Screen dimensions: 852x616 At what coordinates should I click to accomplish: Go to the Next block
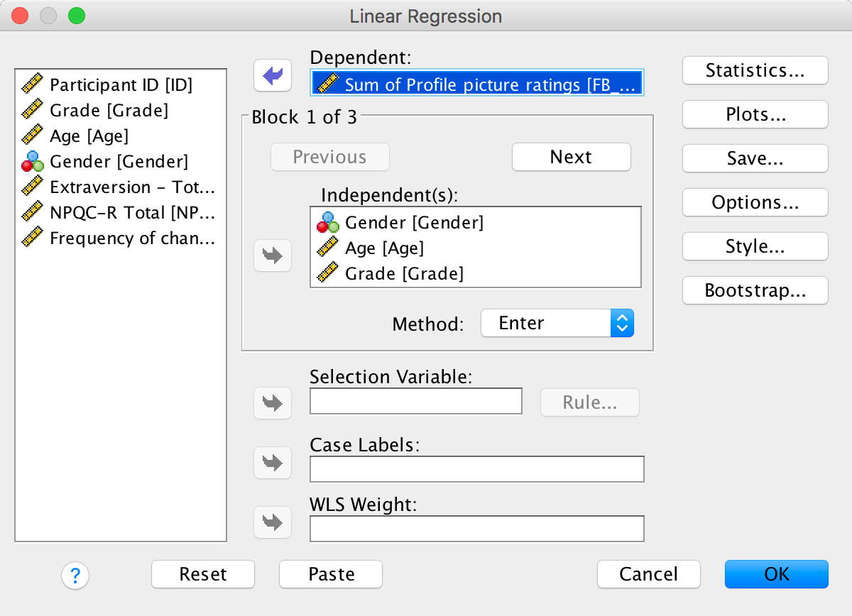(x=571, y=157)
